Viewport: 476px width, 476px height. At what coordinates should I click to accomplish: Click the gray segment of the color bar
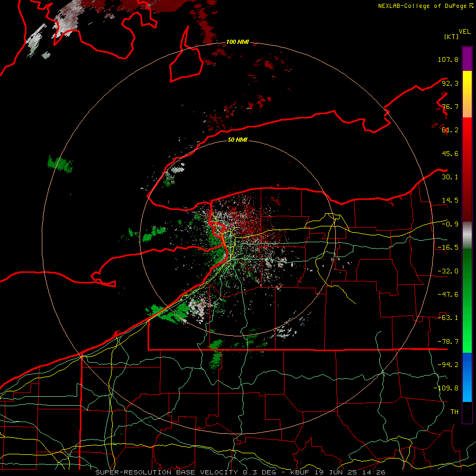[467, 235]
